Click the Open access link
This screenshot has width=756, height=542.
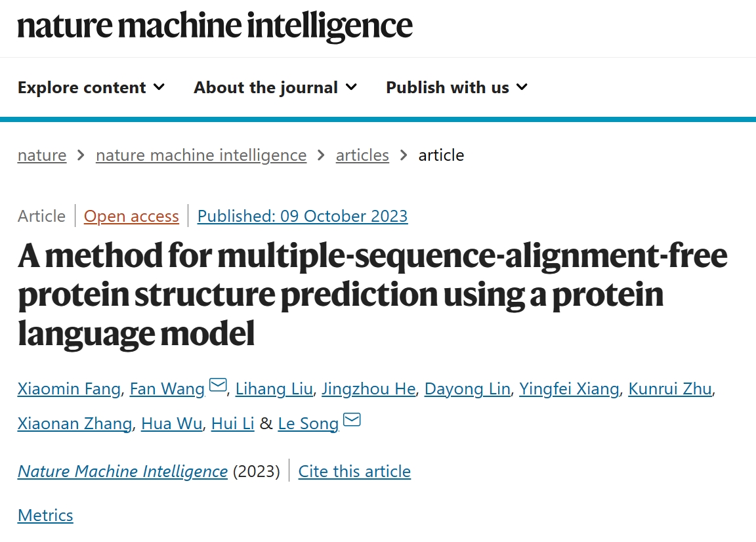[131, 217]
